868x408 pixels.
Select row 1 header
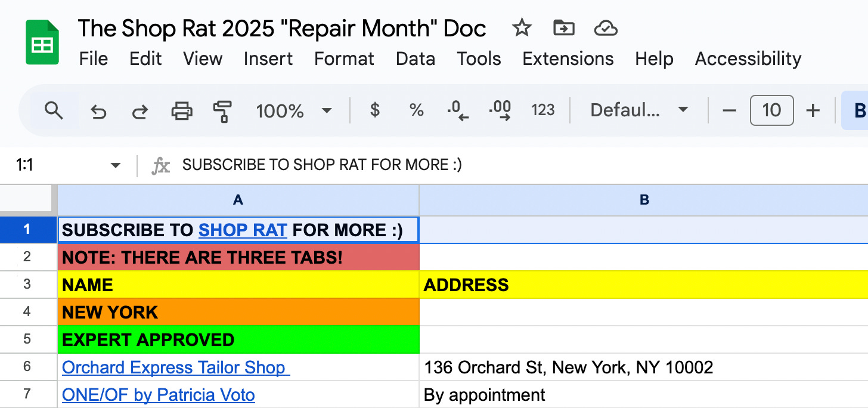click(x=28, y=230)
